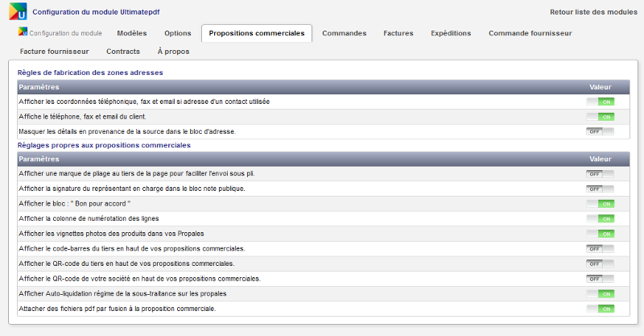Enable third-party barcode on commercial proposals

click(600, 249)
